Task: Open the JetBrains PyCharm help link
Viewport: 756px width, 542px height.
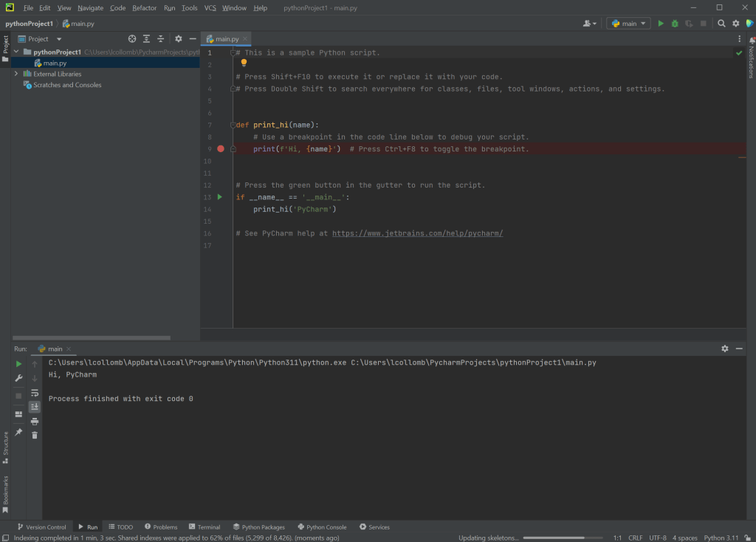Action: click(x=417, y=233)
